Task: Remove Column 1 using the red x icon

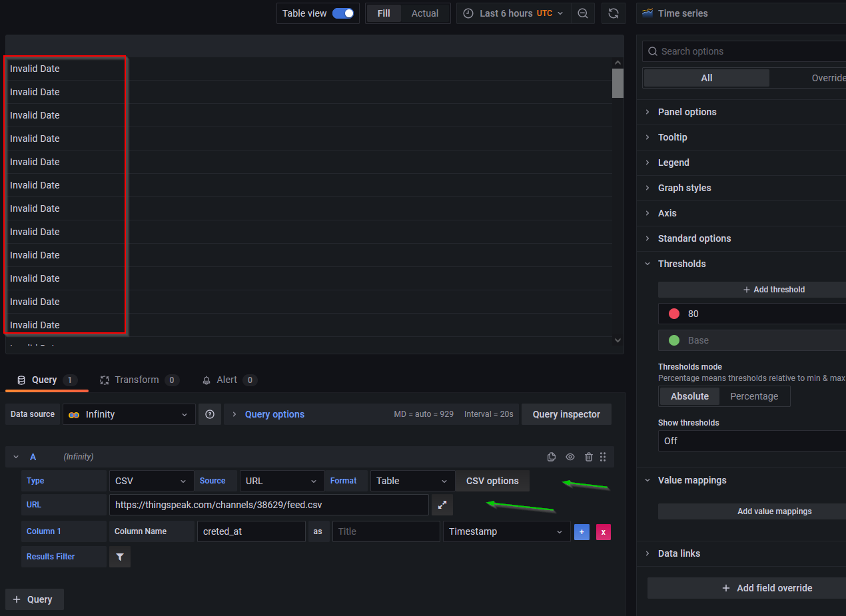Action: tap(603, 531)
